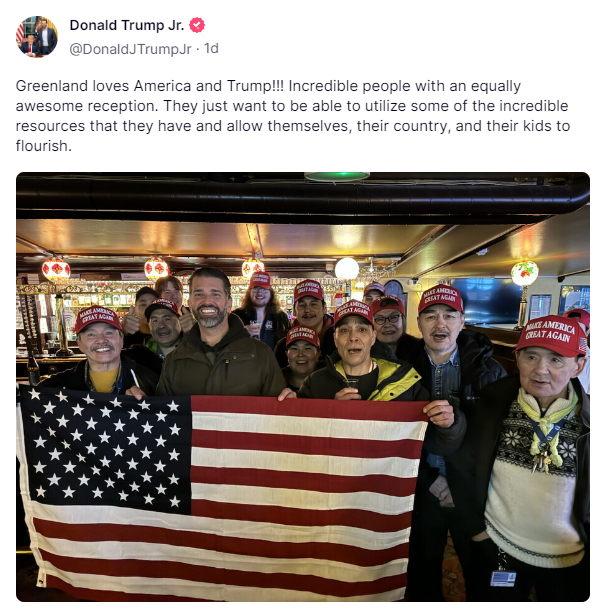
Task: Click the red flower lantern lamp at left
Action: pyautogui.click(x=56, y=269)
